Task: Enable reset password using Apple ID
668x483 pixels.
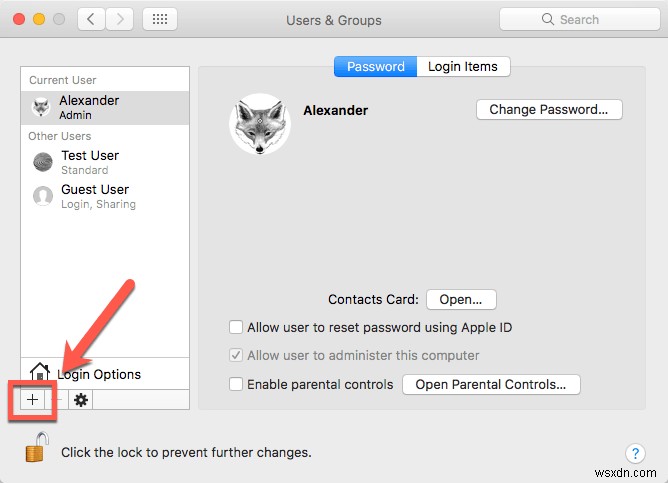Action: click(x=236, y=327)
